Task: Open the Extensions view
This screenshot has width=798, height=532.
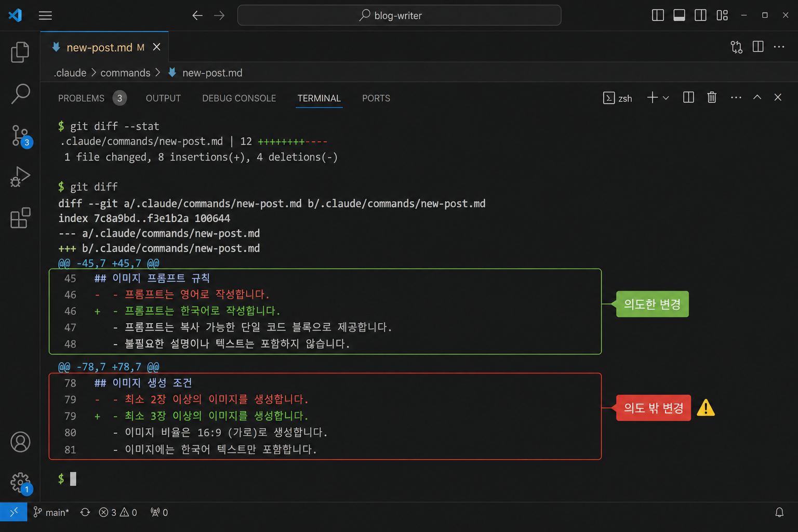Action: (20, 218)
